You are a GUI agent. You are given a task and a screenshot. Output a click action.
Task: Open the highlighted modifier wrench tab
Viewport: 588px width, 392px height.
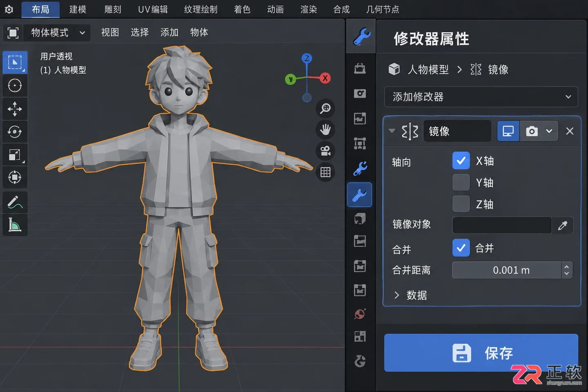tap(360, 195)
